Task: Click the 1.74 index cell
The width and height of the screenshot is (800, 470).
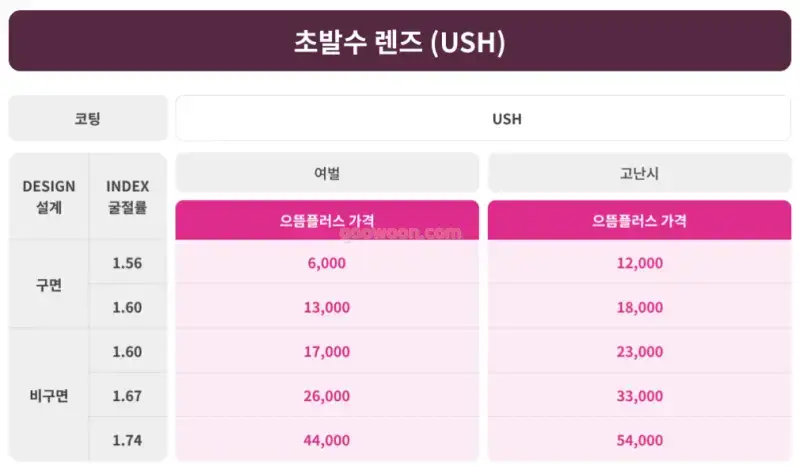Action: (128, 439)
